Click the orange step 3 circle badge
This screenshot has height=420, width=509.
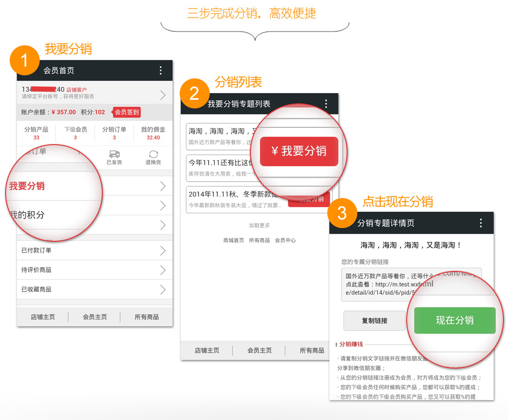tap(342, 213)
